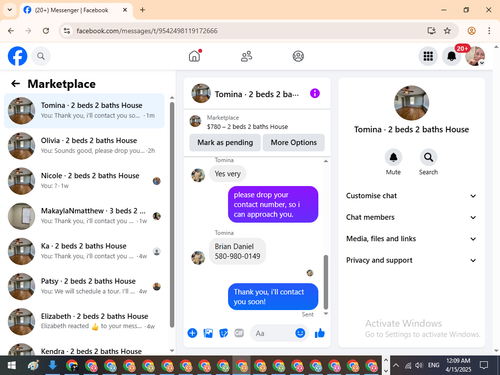Viewport: 500px width, 375px height.
Task: Show hidden system tray icons chevron
Action: [396, 365]
